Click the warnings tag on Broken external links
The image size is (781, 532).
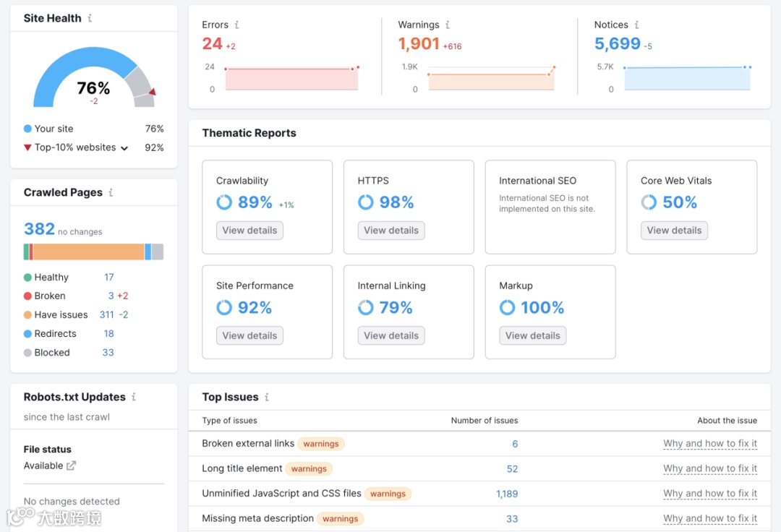321,444
